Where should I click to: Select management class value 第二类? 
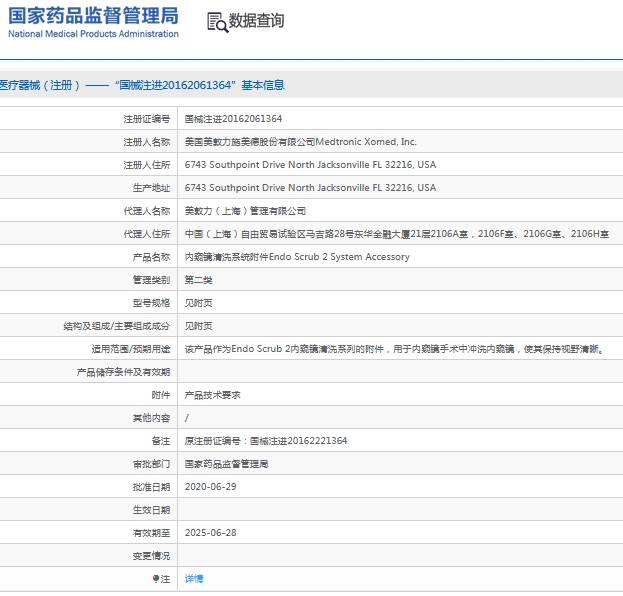pos(198,280)
